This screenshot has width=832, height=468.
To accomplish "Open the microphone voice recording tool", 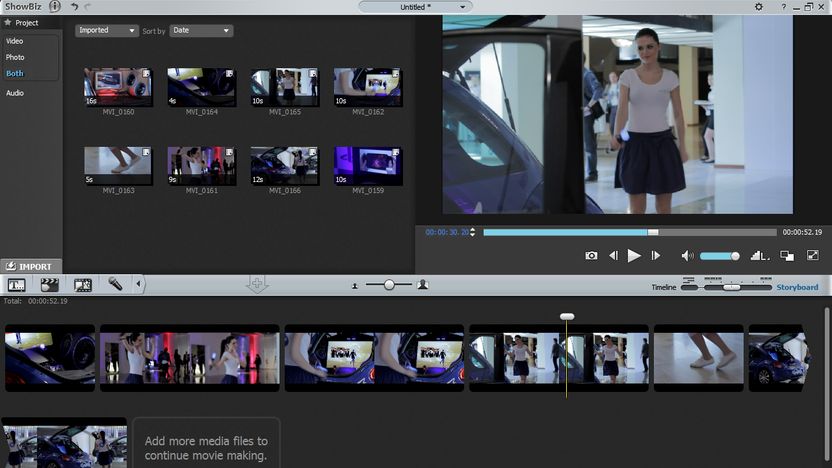I will pyautogui.click(x=115, y=284).
